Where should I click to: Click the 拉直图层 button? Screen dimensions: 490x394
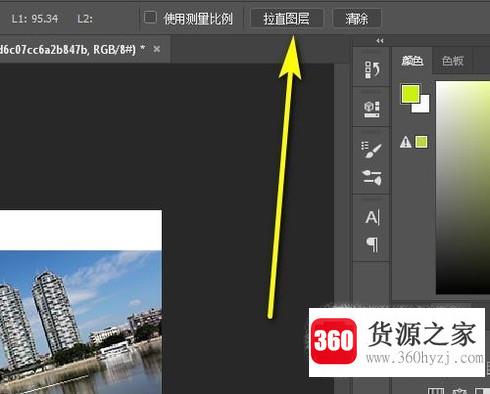pos(286,18)
